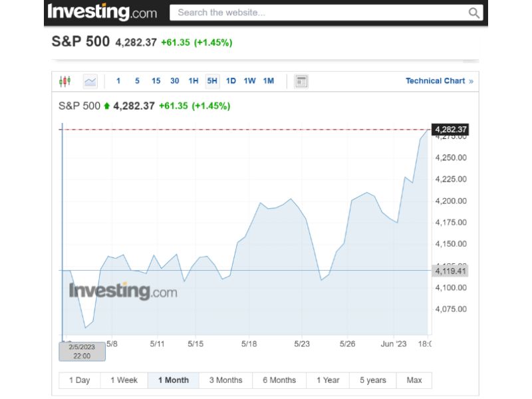This screenshot has width=532, height=399.
Task: Set chart interval to 30 minutes
Action: (x=175, y=81)
